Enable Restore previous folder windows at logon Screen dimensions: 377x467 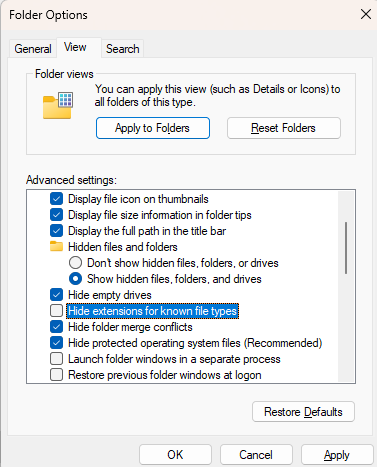56,375
